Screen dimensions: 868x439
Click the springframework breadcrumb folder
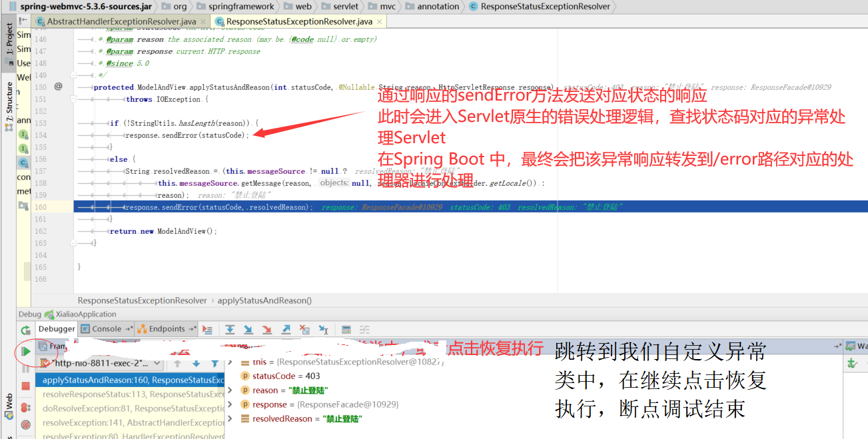click(236, 6)
